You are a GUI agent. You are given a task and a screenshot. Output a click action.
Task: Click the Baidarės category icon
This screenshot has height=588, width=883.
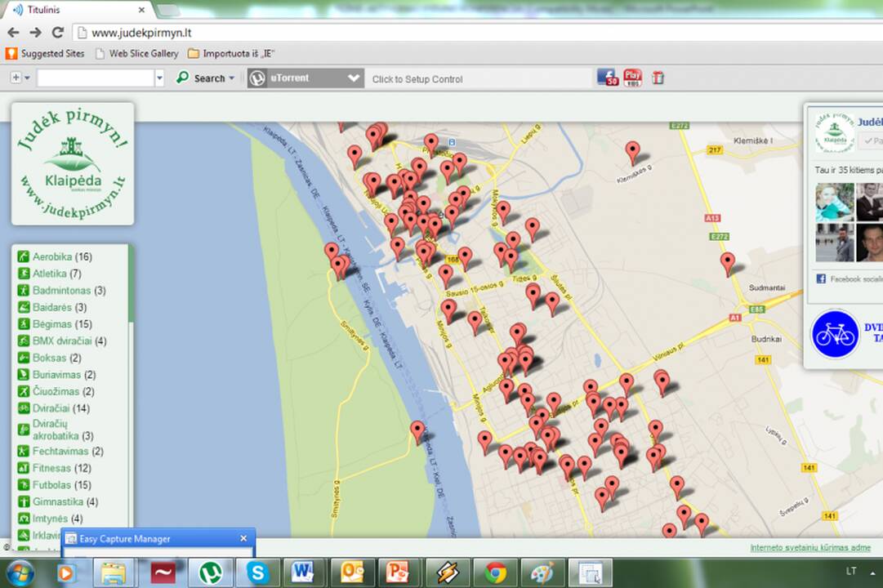[x=23, y=308]
